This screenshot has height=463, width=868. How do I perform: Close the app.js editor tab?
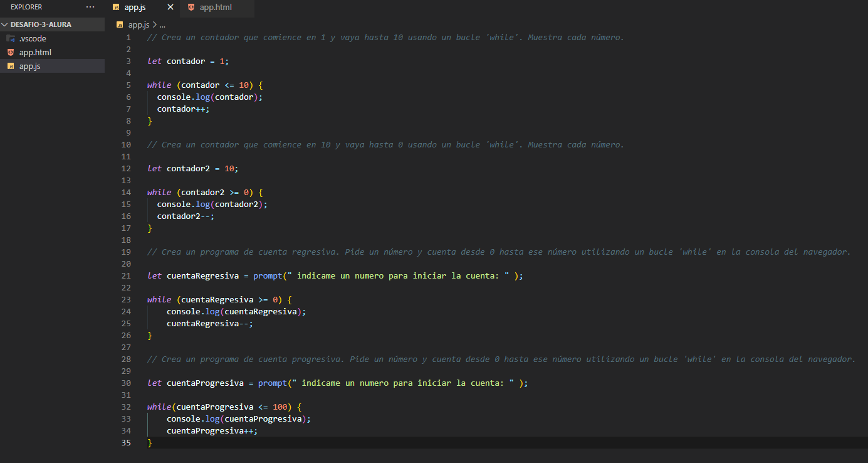[170, 8]
